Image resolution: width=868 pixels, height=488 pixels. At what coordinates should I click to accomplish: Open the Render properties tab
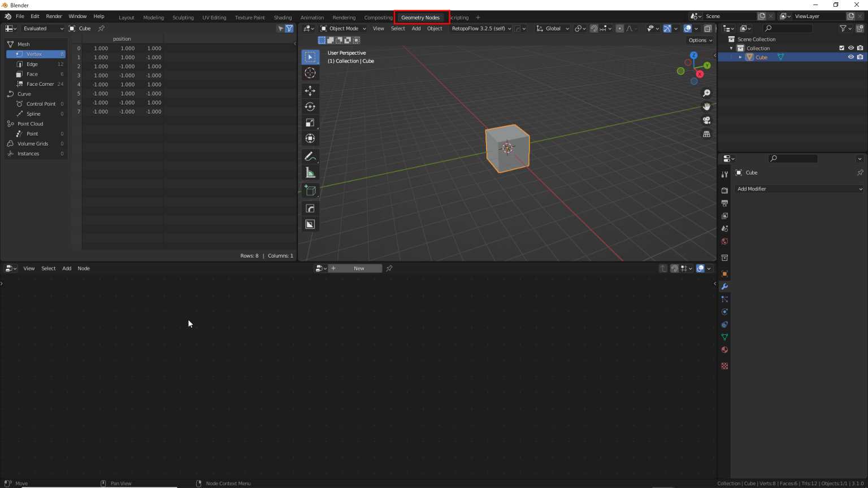point(724,190)
